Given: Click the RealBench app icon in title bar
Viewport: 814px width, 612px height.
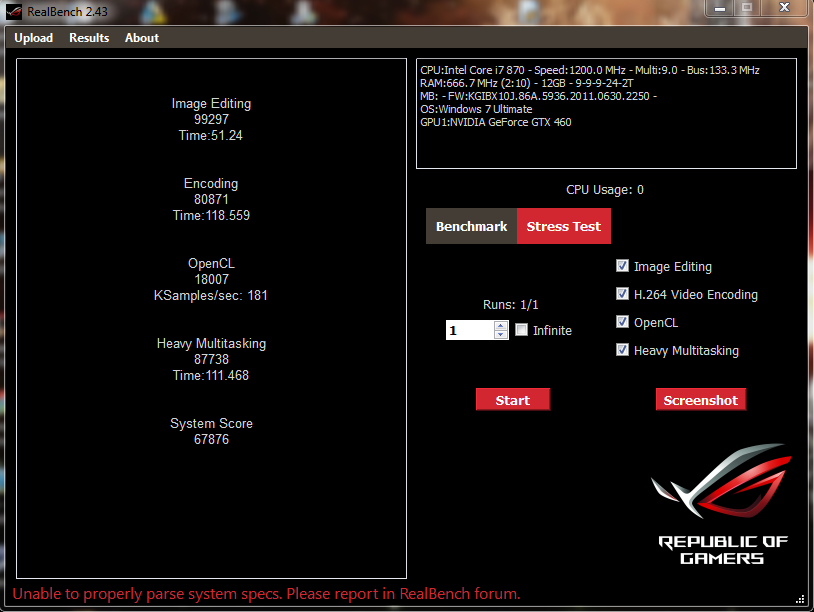Looking at the screenshot, I should coord(12,10).
